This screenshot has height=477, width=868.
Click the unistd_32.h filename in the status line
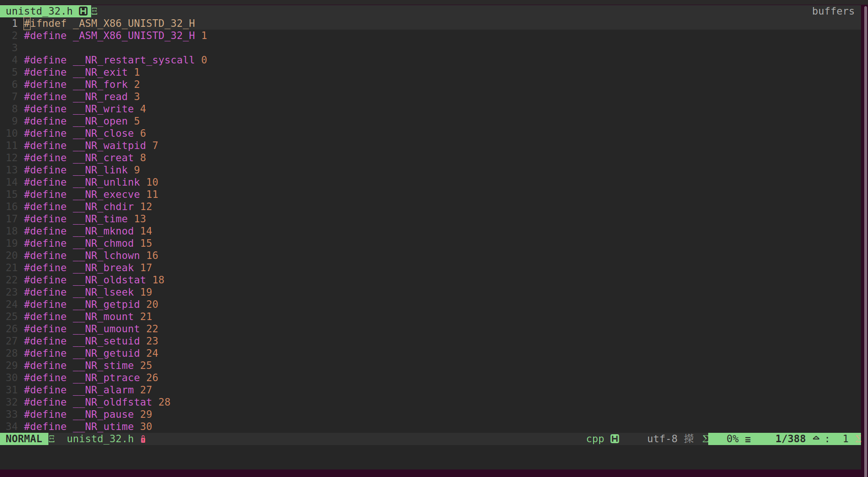(x=100, y=439)
